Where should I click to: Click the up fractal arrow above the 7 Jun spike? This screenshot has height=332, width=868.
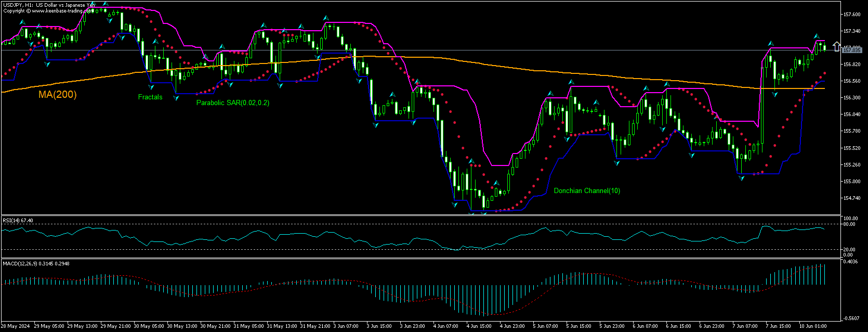click(770, 43)
